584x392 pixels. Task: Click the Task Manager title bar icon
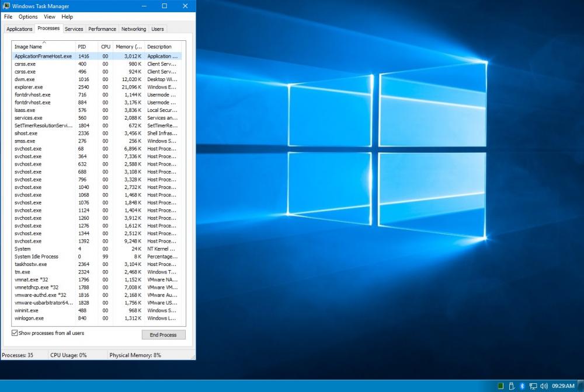click(6, 6)
